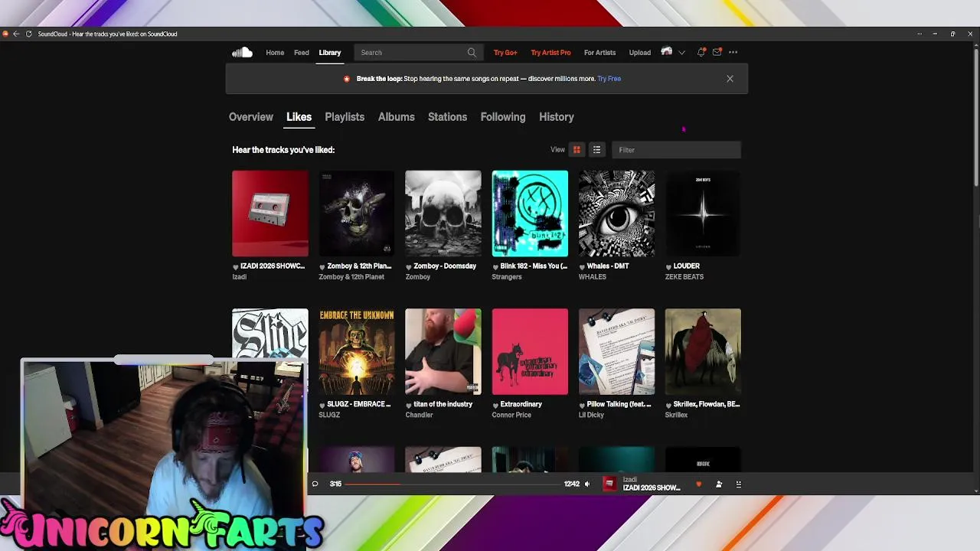Open artist Lil Dicky
This screenshot has height=551, width=980.
click(591, 415)
